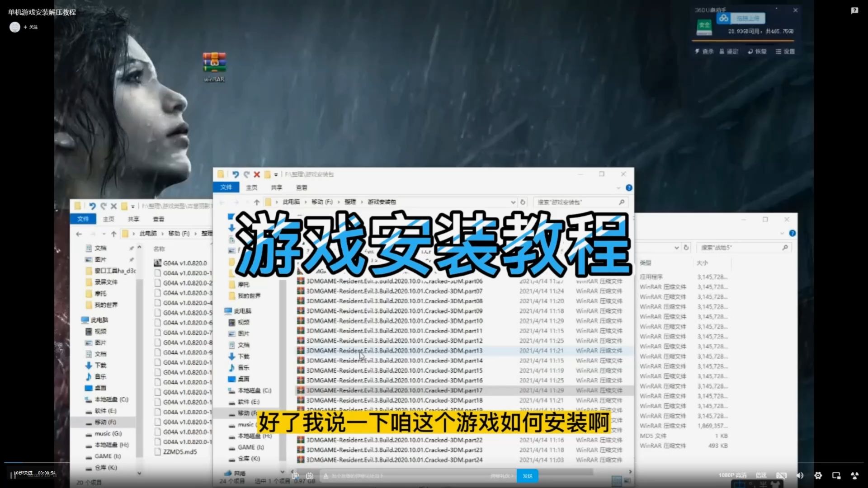Screen dimensions: 868x488
Task: Open the 共享 tab in the front Explorer window
Action: [276, 188]
